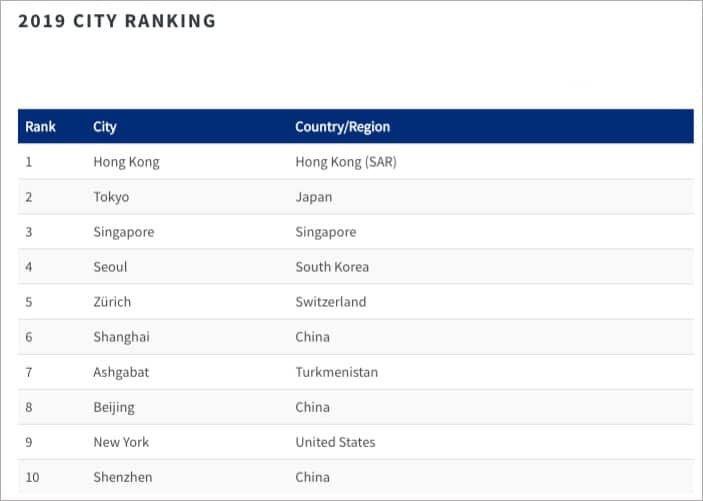Image resolution: width=703 pixels, height=501 pixels.
Task: Click the Hong Kong (SAR) region cell
Action: 346,162
